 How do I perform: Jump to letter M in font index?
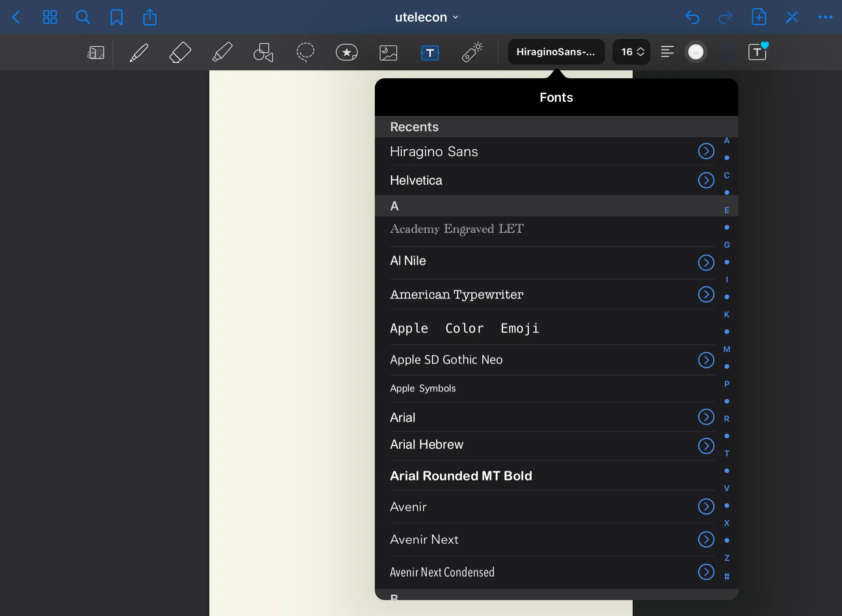coord(727,349)
